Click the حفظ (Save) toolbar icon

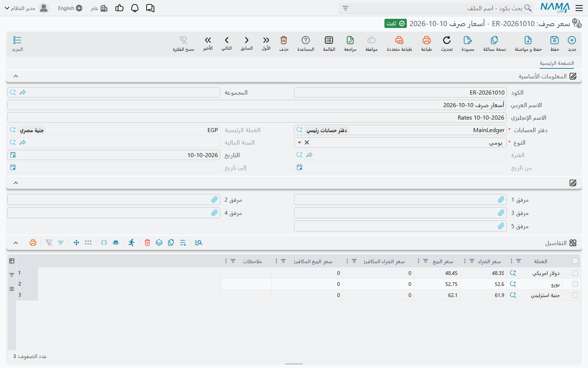(555, 40)
